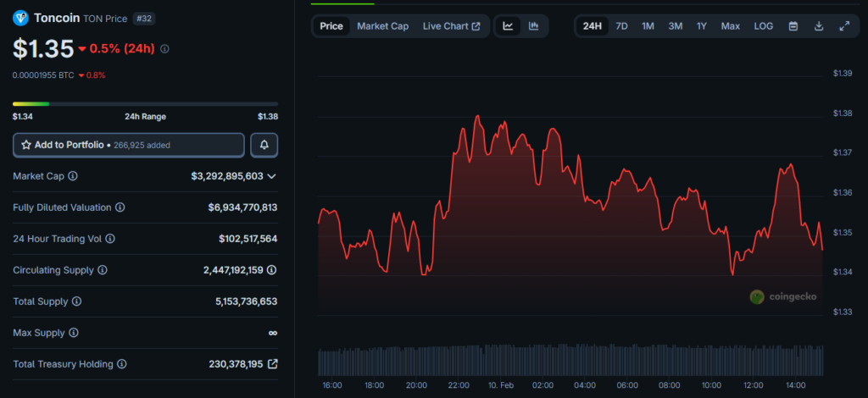Click the Circulating Supply details icon at the right
Screen dimensions: 868x398
click(x=272, y=270)
